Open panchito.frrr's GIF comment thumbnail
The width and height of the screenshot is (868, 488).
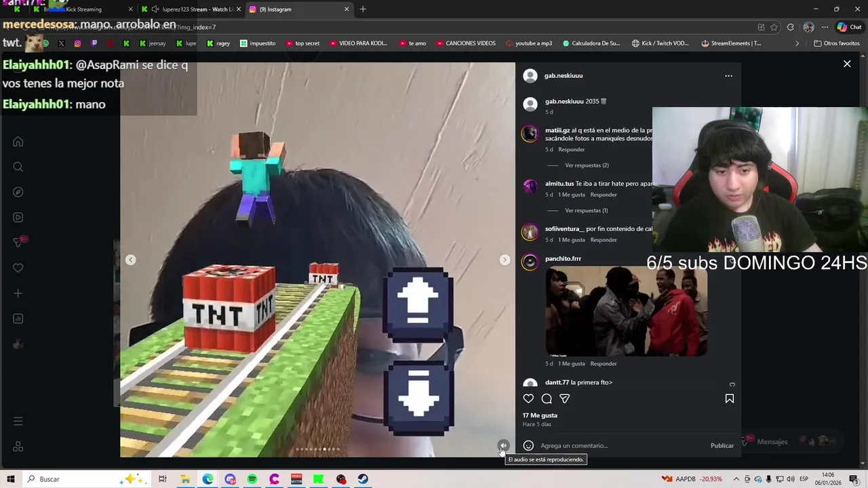[x=627, y=311]
